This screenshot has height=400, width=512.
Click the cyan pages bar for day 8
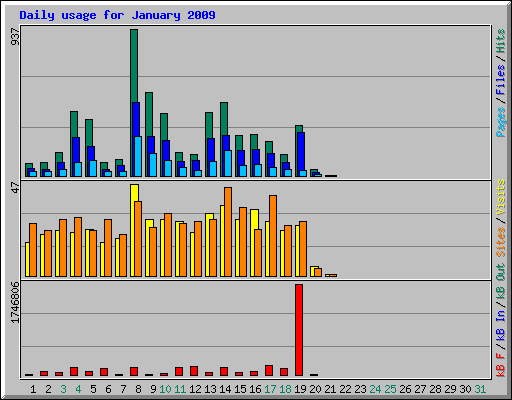[138, 156]
